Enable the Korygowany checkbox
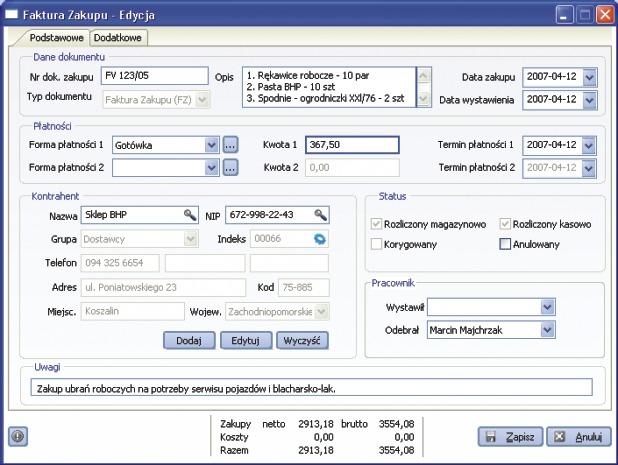Image resolution: width=618 pixels, height=465 pixels. click(376, 244)
